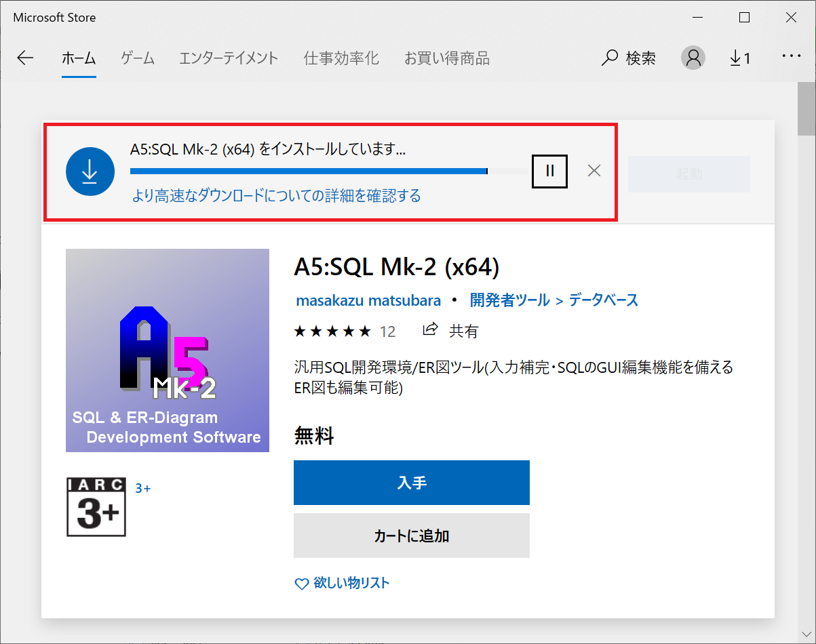
Task: Click the IARC 3+ rating badge
Action: (96, 506)
